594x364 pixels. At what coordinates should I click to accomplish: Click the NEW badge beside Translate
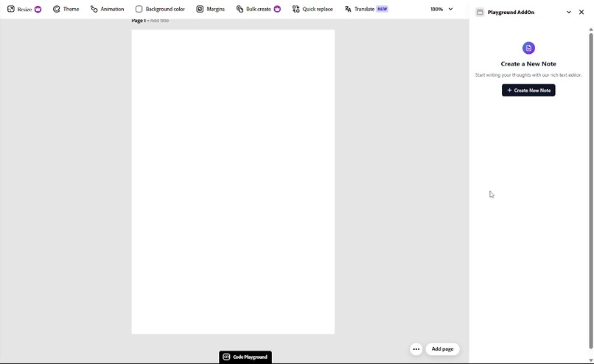pyautogui.click(x=382, y=9)
